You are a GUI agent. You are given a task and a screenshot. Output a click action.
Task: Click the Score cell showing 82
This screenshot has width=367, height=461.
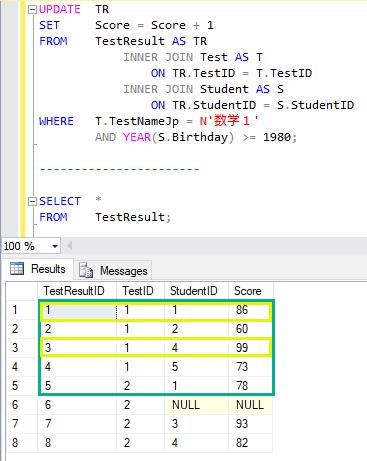(x=250, y=443)
